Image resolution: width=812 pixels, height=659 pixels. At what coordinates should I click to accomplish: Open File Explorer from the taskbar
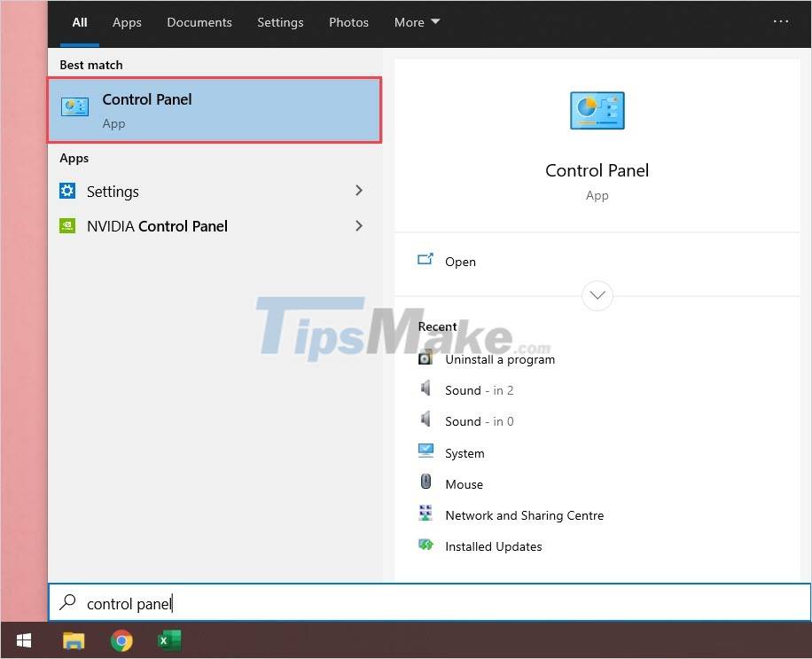(x=74, y=641)
